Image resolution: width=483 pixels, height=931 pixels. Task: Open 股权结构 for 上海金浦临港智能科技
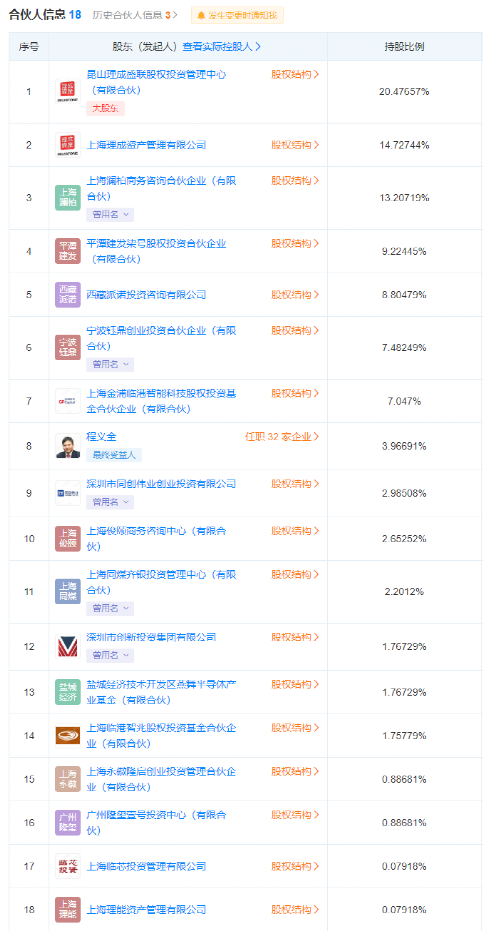(295, 393)
